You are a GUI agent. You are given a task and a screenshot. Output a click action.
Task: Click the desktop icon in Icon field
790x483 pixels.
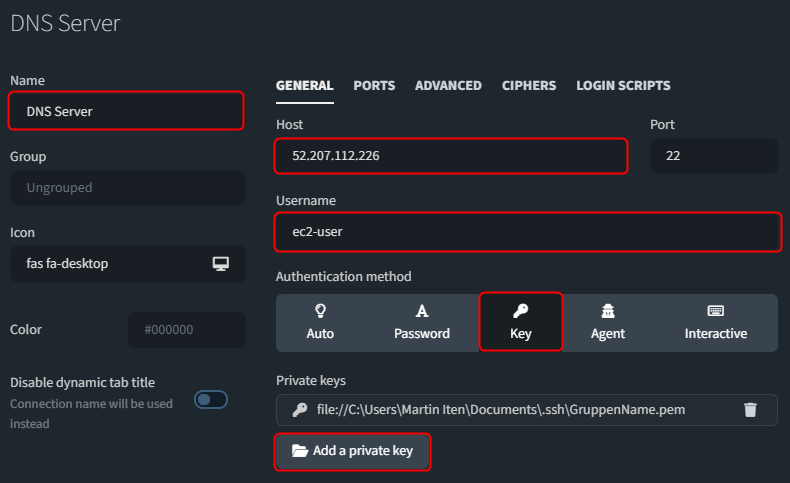[221, 264]
